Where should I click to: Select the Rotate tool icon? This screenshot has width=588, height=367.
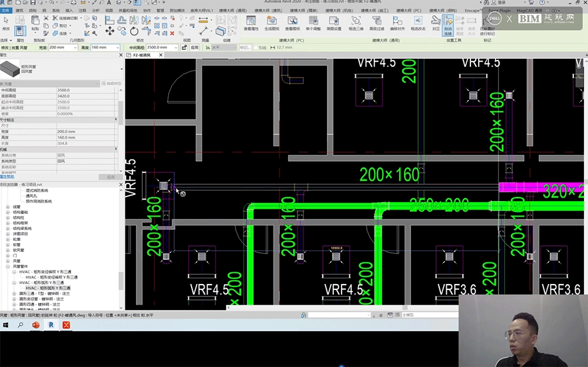(x=135, y=31)
